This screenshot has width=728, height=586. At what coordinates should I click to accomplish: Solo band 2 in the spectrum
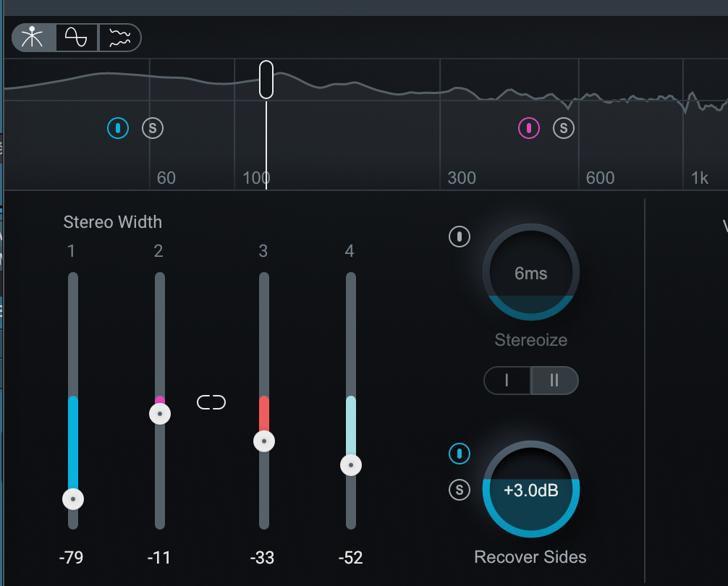564,128
